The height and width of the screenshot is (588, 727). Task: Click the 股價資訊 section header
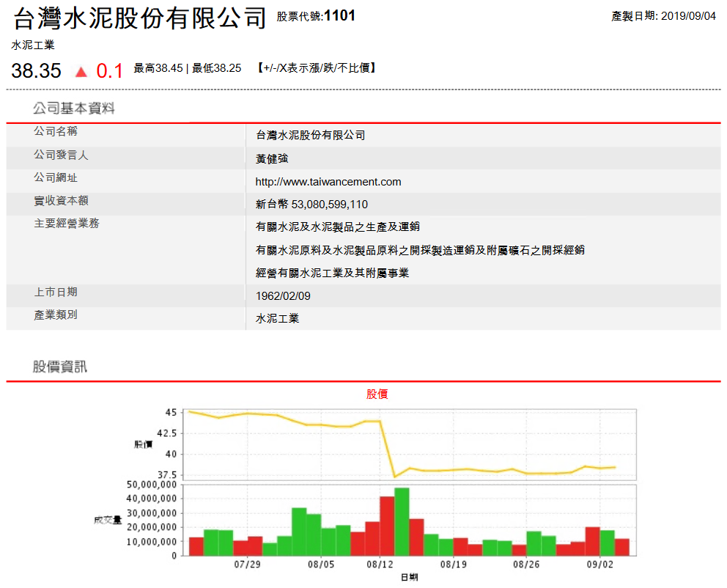[60, 367]
